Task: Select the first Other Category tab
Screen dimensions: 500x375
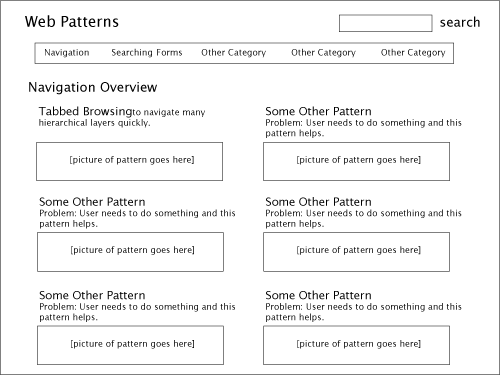Action: 234,53
